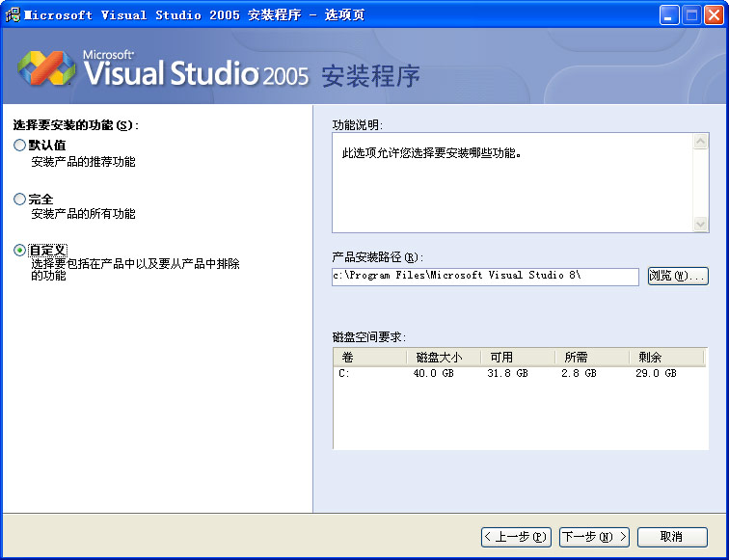Click the 40.0 GB disk size value

point(433,373)
